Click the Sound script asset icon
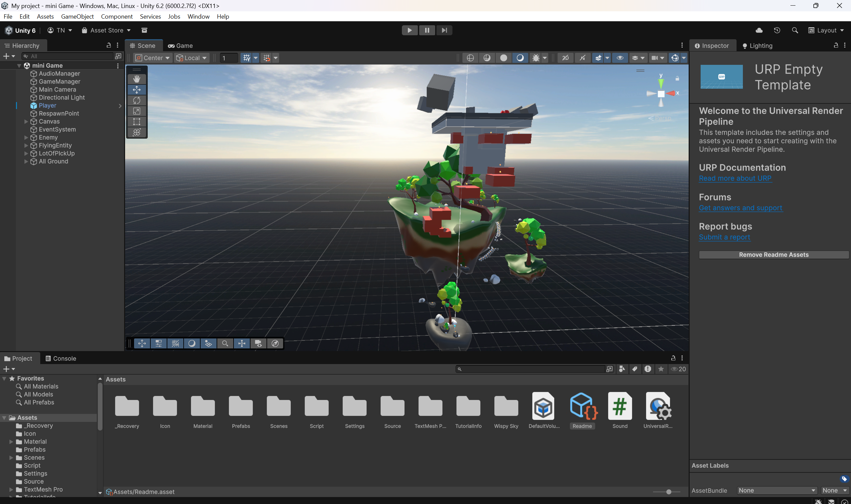 tap(619, 407)
